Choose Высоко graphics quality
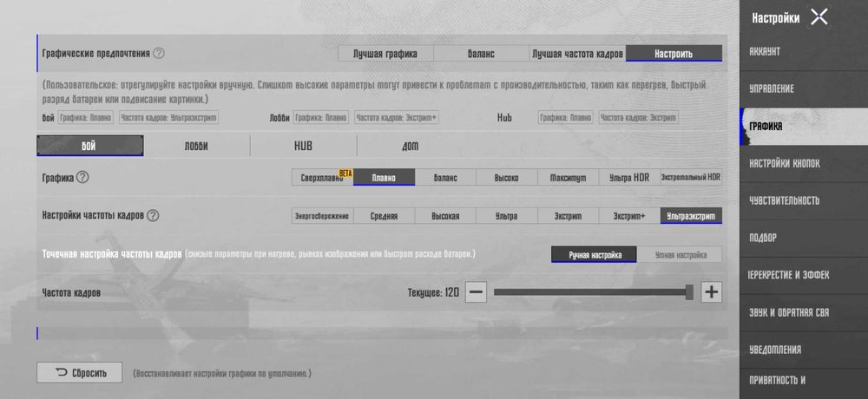This screenshot has width=868, height=399. (507, 178)
